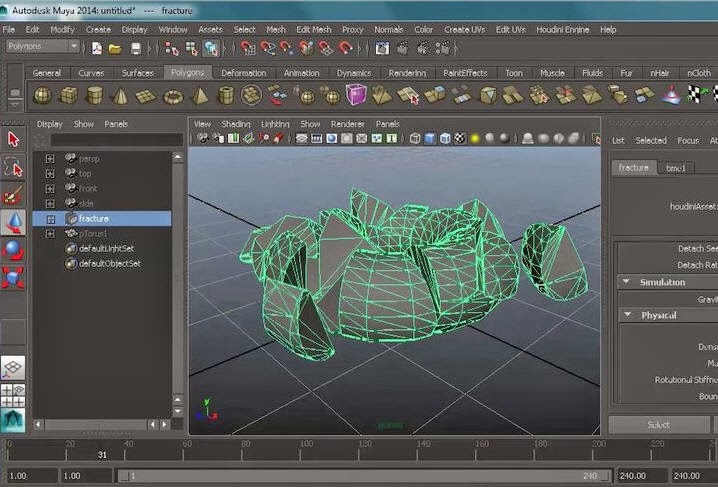Toggle smooth shade all in viewport toolbar
Image resolution: width=718 pixels, height=487 pixels.
point(430,138)
